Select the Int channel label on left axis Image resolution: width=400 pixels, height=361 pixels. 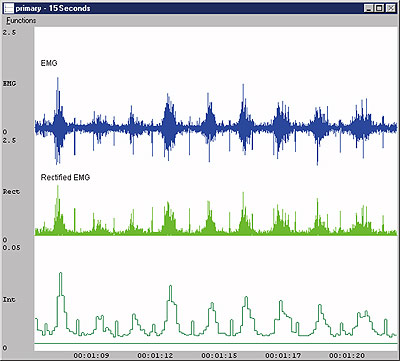coord(9,300)
